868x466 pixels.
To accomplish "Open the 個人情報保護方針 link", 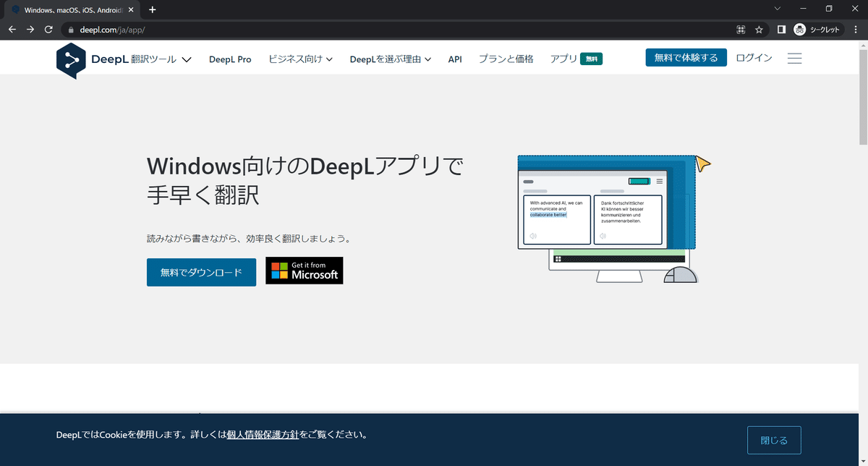I will click(x=263, y=435).
